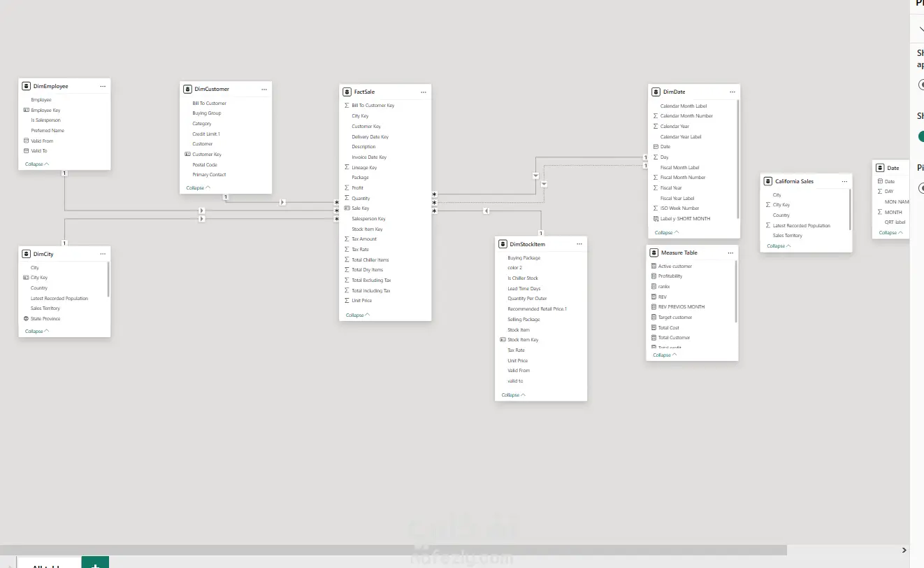Select the REV PREVIOS MONTH measure
The height and width of the screenshot is (568, 924).
pos(681,306)
